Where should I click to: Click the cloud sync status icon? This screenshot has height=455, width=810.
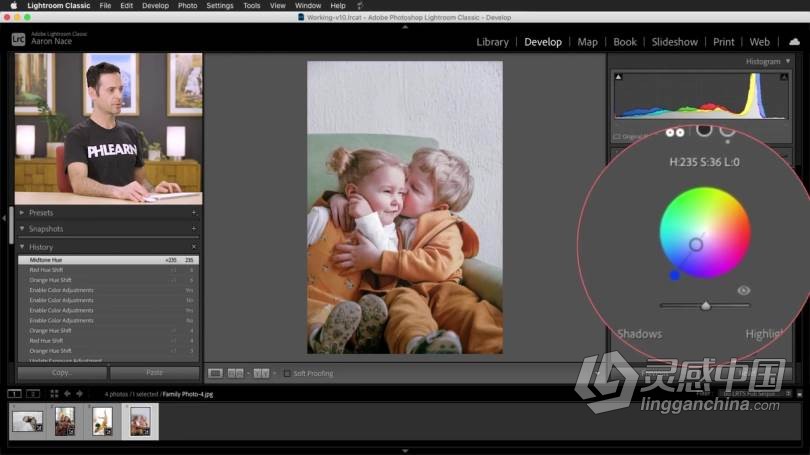tap(795, 42)
